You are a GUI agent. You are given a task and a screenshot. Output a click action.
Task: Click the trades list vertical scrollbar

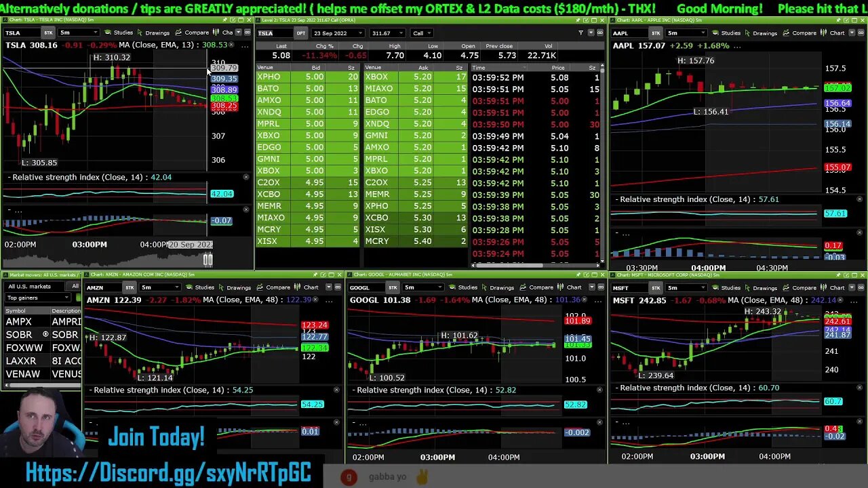[603, 163]
